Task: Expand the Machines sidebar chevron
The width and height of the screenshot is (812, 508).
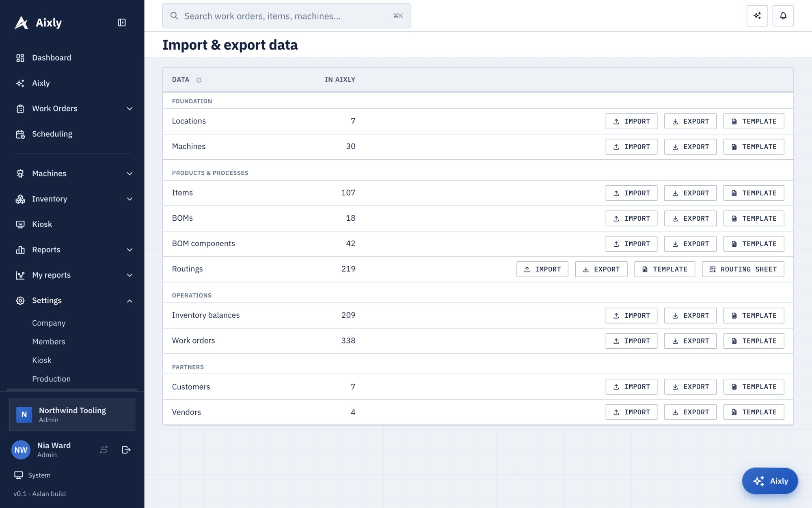Action: tap(130, 174)
